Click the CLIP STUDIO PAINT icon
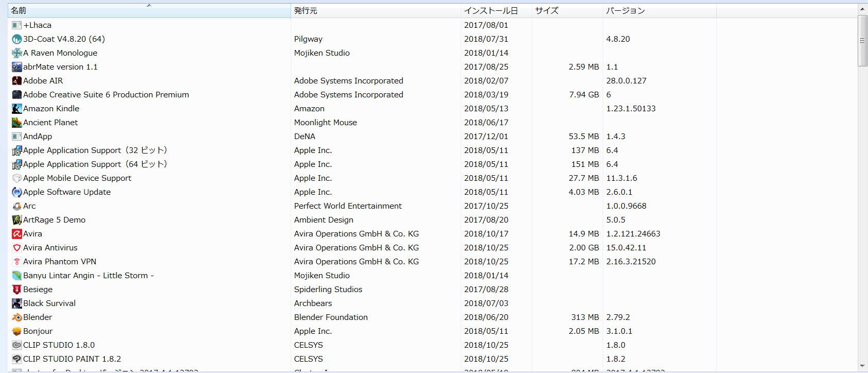868x373 pixels. click(17, 359)
